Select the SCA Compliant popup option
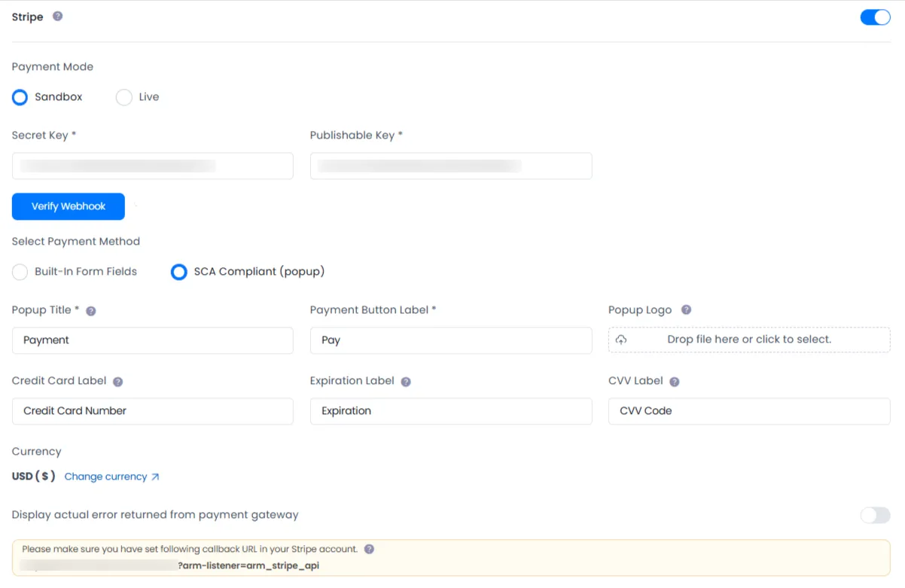 (178, 272)
